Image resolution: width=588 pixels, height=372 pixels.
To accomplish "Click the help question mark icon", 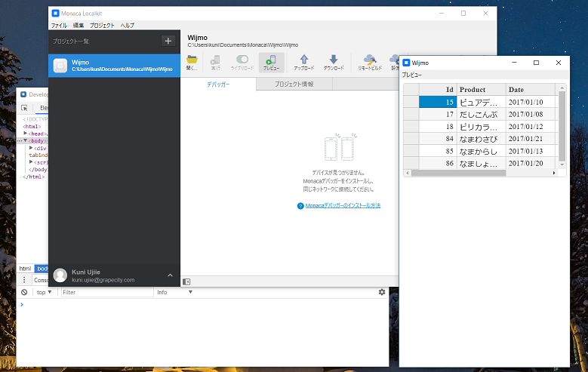I will [x=300, y=206].
